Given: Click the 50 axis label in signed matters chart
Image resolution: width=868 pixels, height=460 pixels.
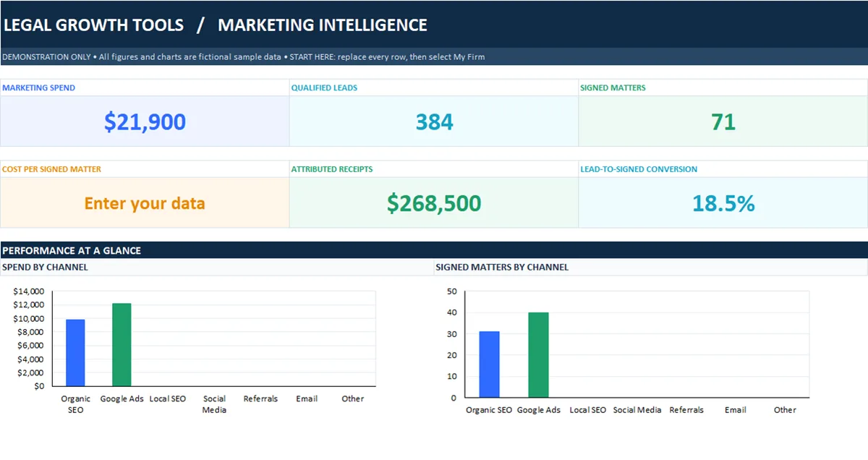Looking at the screenshot, I should tap(452, 291).
